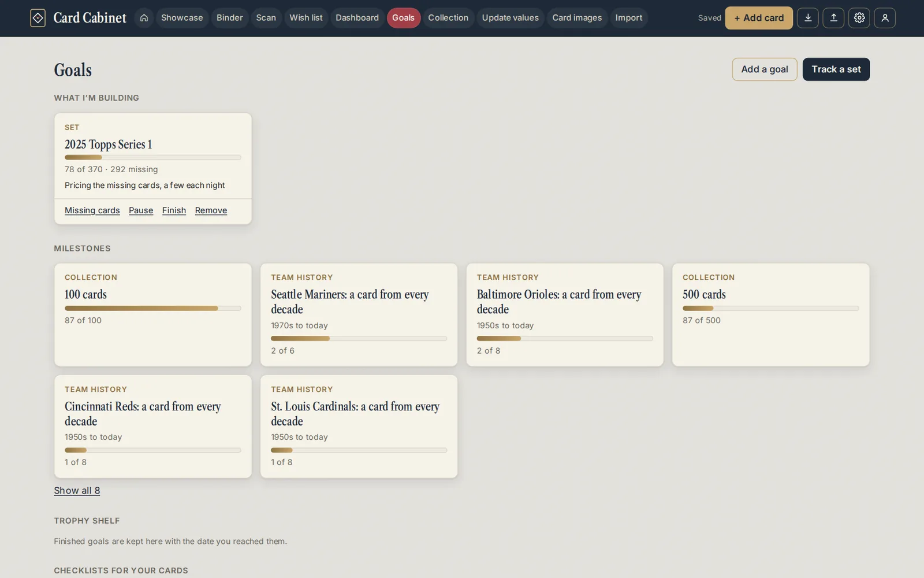Open the user account icon
The image size is (924, 578).
tap(885, 18)
